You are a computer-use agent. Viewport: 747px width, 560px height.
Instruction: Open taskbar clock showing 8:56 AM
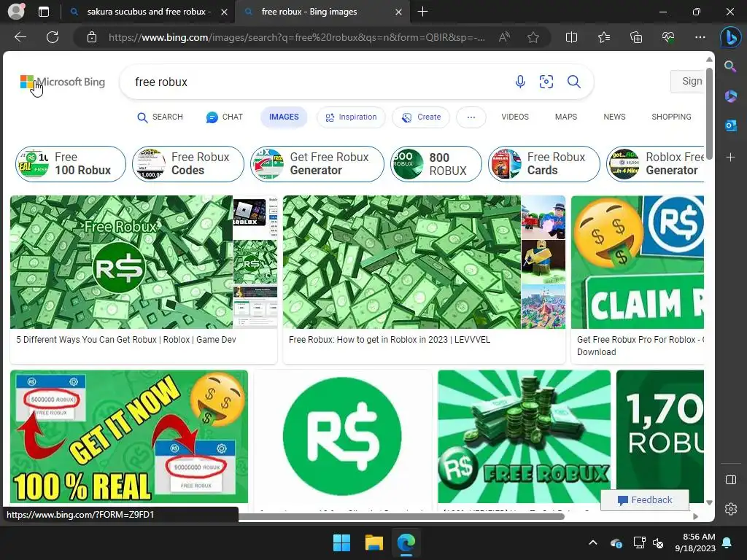click(695, 542)
